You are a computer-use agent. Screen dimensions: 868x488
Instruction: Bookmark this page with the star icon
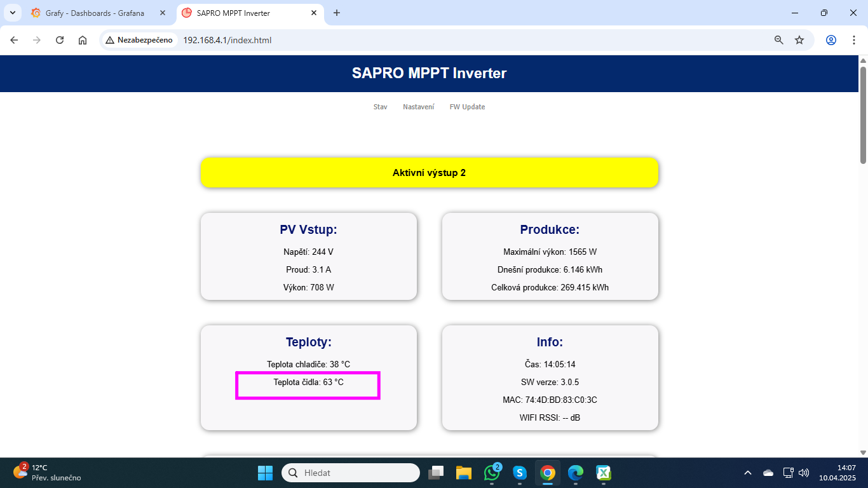799,40
